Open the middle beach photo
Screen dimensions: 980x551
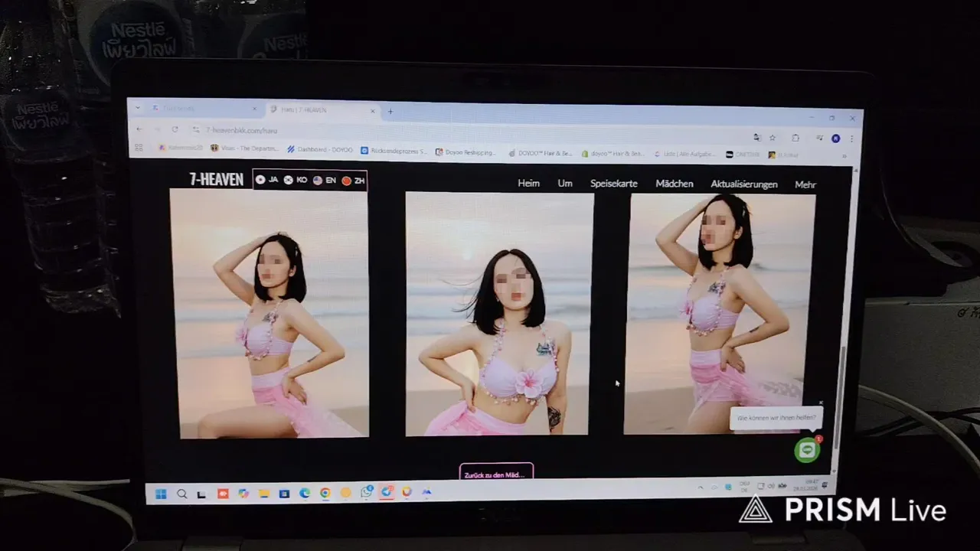498,314
